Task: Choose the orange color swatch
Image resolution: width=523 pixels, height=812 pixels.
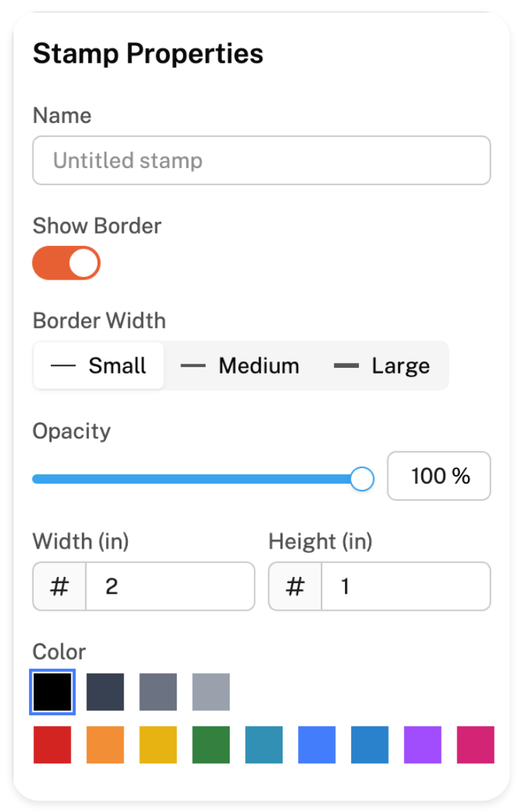Action: [105, 745]
